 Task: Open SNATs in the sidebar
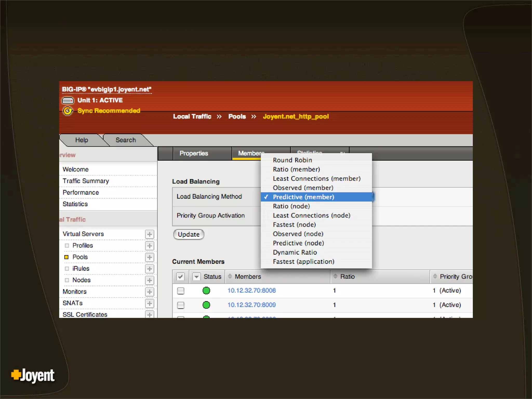click(x=72, y=303)
